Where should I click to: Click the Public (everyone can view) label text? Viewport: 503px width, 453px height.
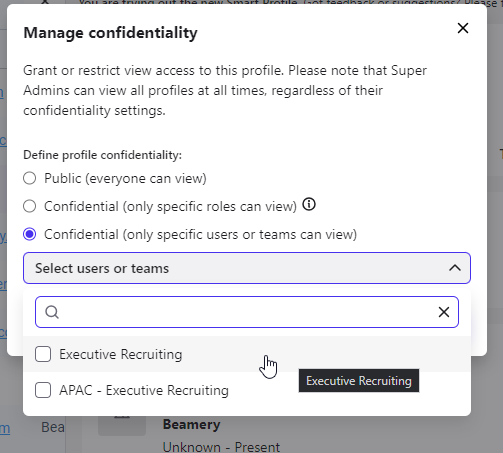tap(125, 179)
